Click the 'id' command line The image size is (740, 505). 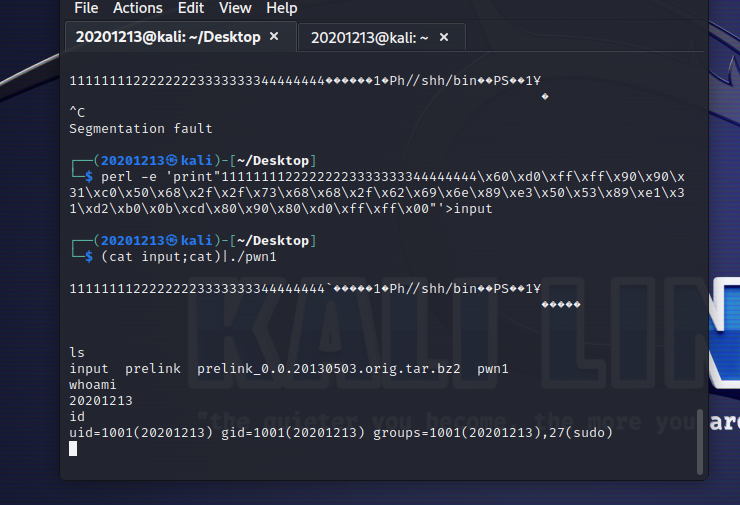(77, 417)
